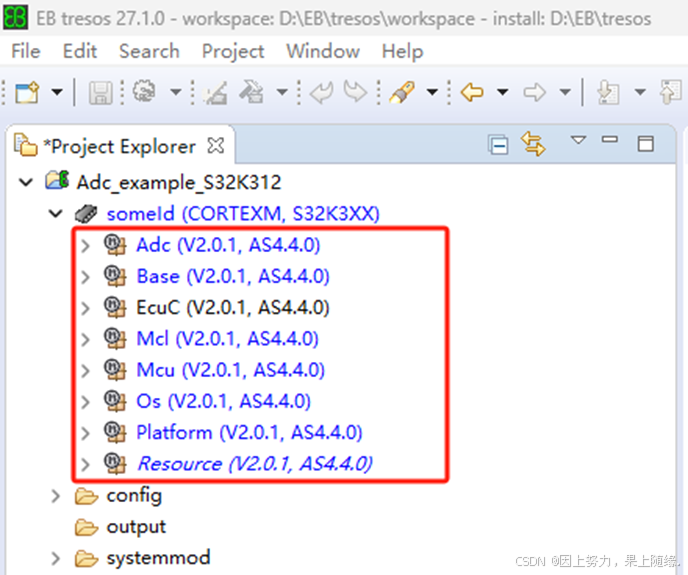This screenshot has width=688, height=575.
Task: Open the flashlight search dropdown arrow
Action: [x=432, y=93]
